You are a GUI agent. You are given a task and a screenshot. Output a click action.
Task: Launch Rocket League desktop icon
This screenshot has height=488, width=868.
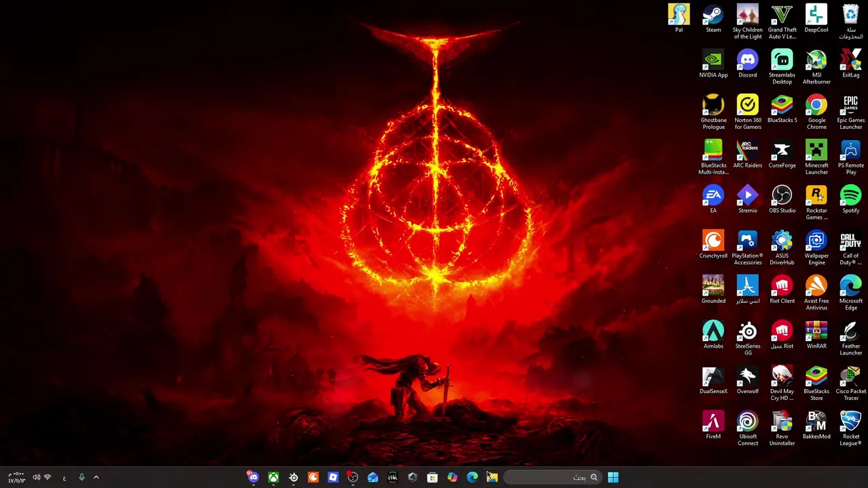(x=851, y=429)
